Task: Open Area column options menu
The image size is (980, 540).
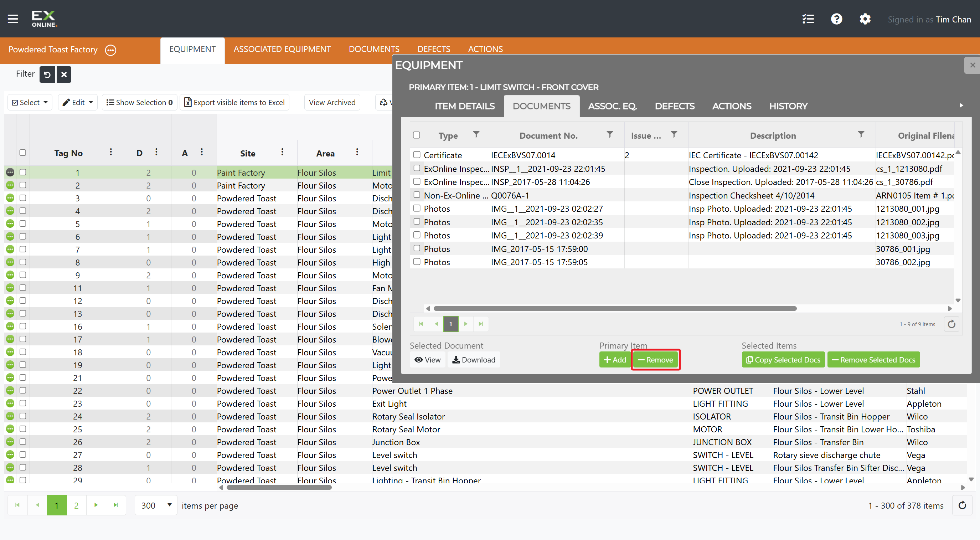Action: (x=357, y=152)
